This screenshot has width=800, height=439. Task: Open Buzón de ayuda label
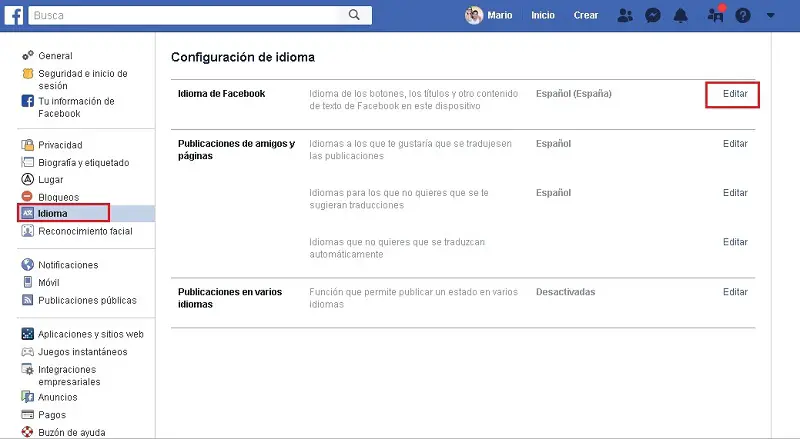(x=72, y=432)
